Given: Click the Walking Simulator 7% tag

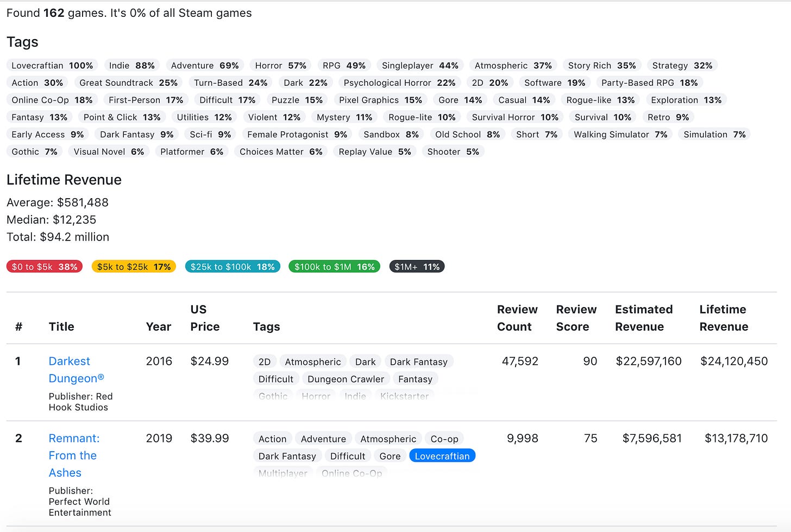Looking at the screenshot, I should [x=620, y=135].
